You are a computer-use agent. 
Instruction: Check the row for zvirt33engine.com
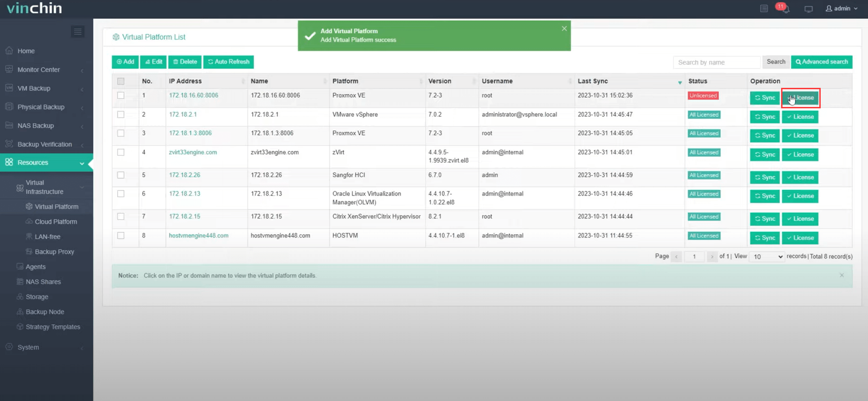121,152
